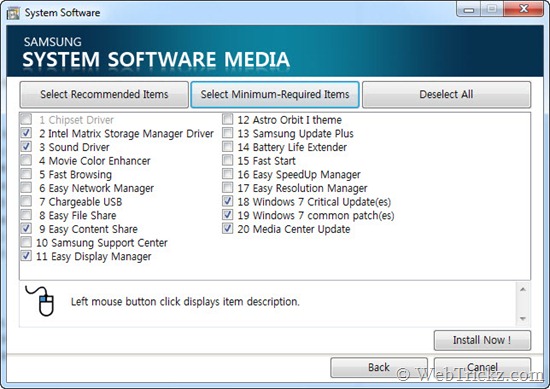
Task: Go back with the Back button
Action: [379, 367]
